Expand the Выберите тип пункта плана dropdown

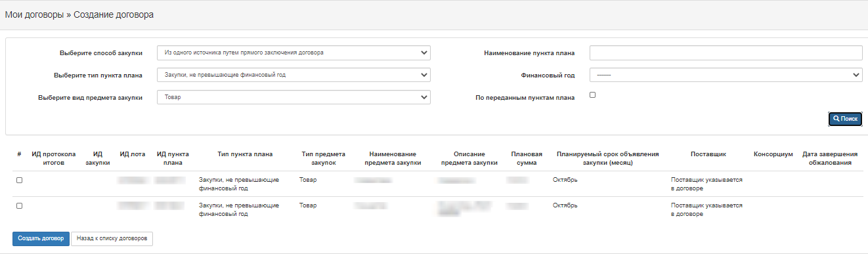293,75
